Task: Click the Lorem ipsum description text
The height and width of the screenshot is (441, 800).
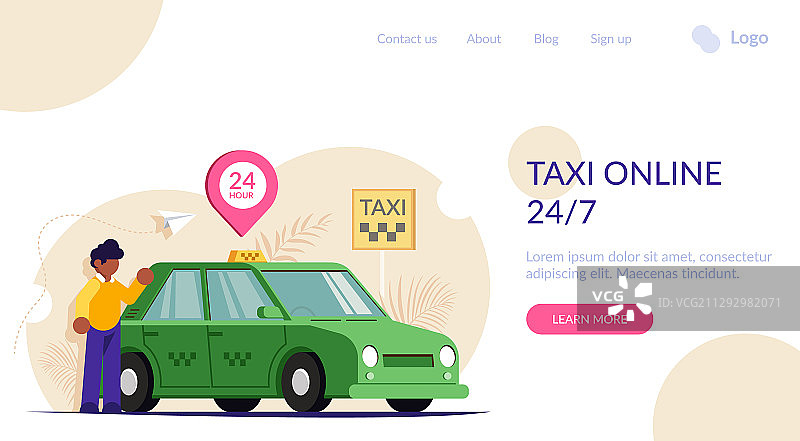Action: (648, 265)
